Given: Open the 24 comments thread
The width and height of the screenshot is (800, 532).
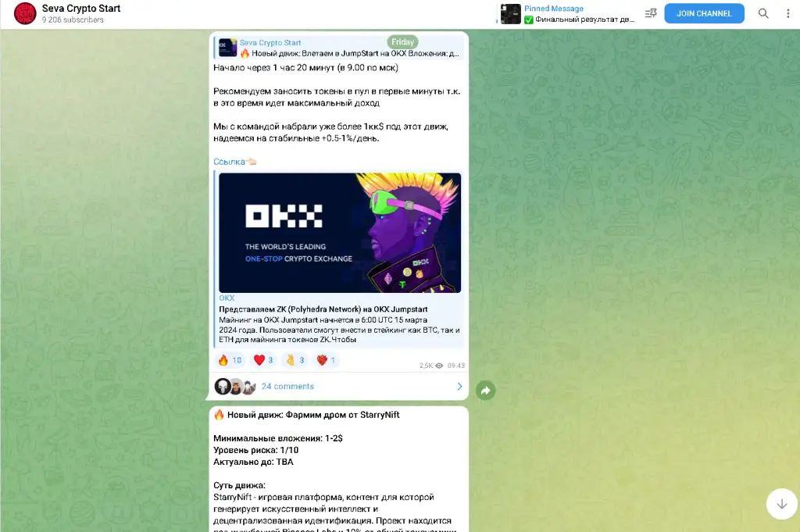Looking at the screenshot, I should point(287,387).
